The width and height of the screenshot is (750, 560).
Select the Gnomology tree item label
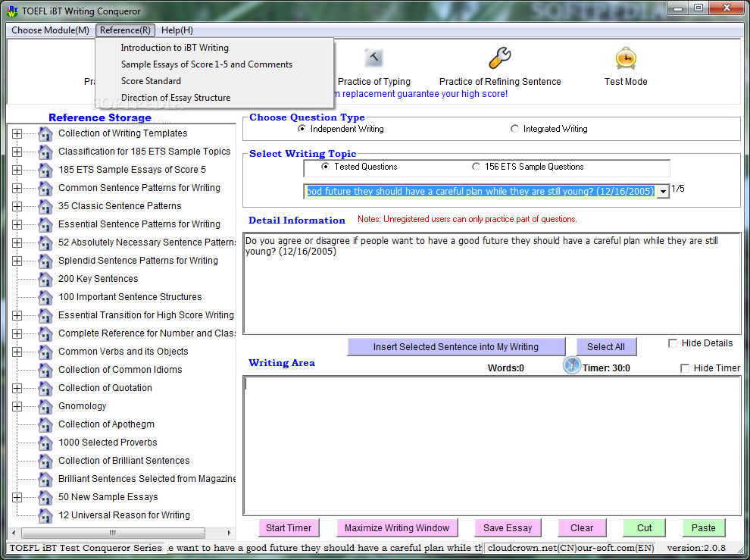click(83, 406)
